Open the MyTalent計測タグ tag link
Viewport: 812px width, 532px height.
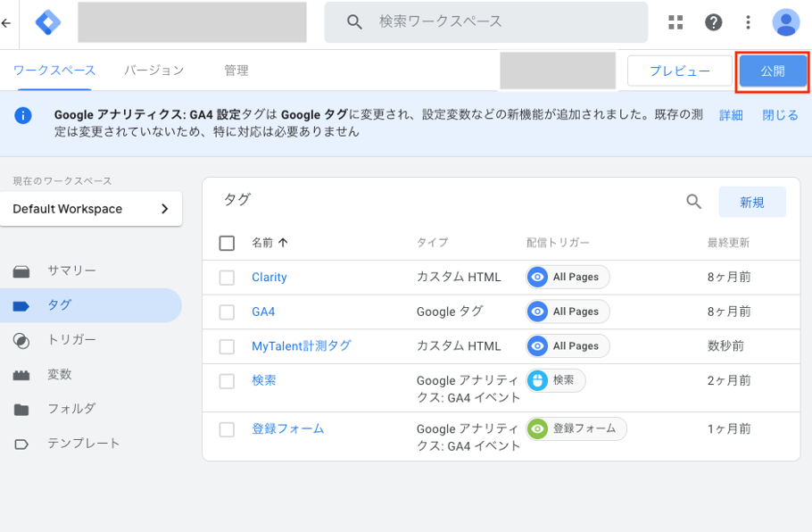click(x=301, y=346)
